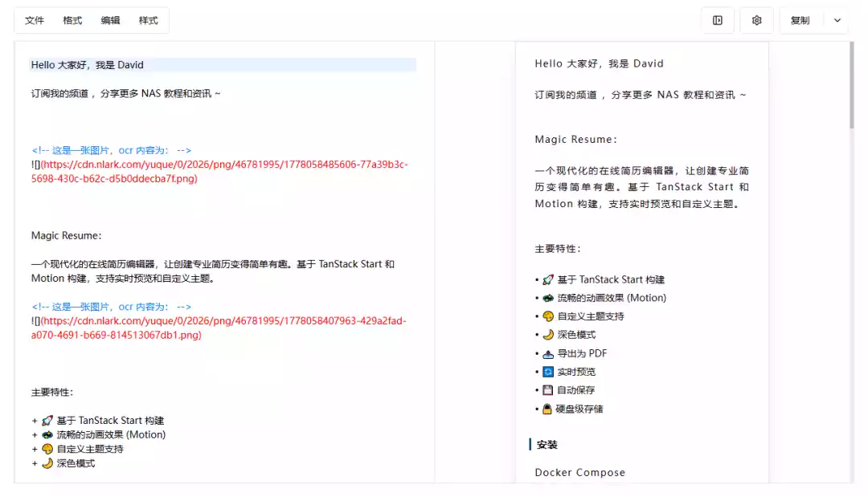
Task: Click 'Magic Resume:' in the preview
Action: (575, 140)
